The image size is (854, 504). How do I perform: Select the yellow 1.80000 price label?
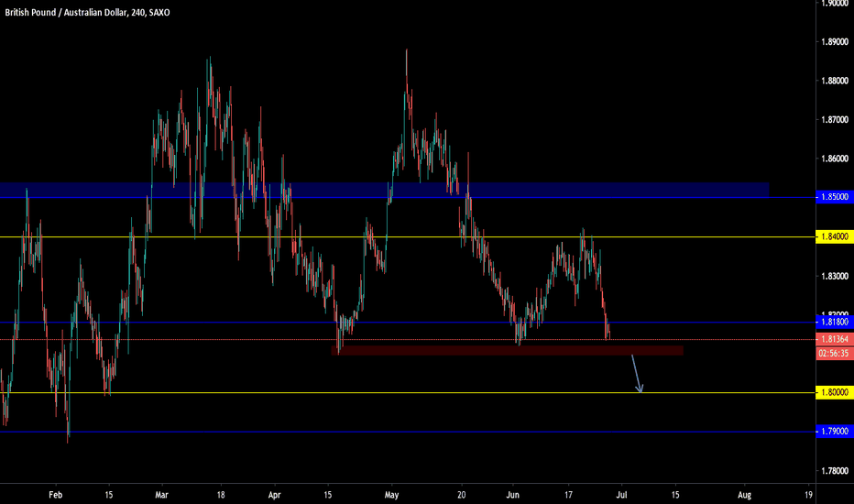[835, 392]
